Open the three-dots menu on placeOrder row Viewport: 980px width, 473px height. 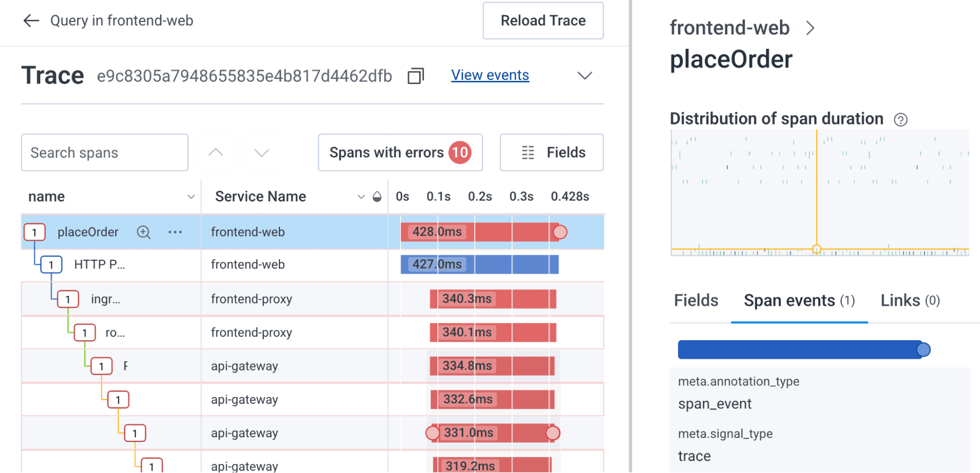tap(175, 232)
